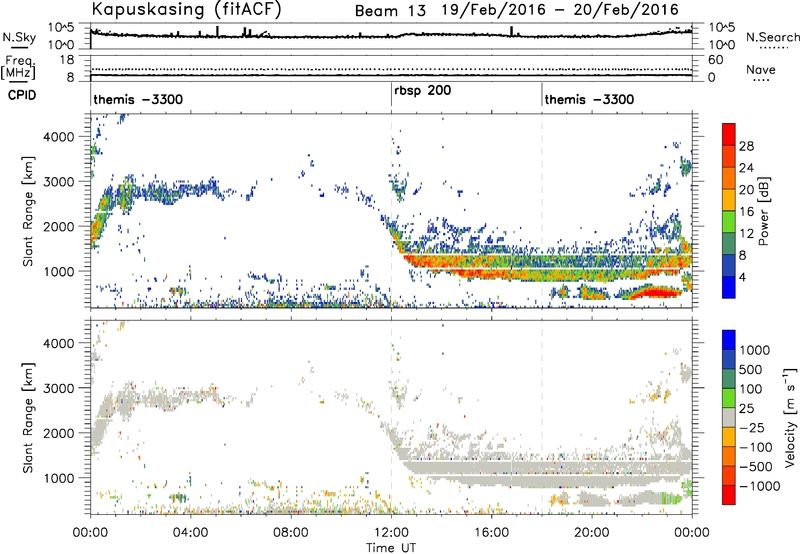Click the '2000' range tick on the velocity panel
The image size is (800, 554).
tap(58, 433)
